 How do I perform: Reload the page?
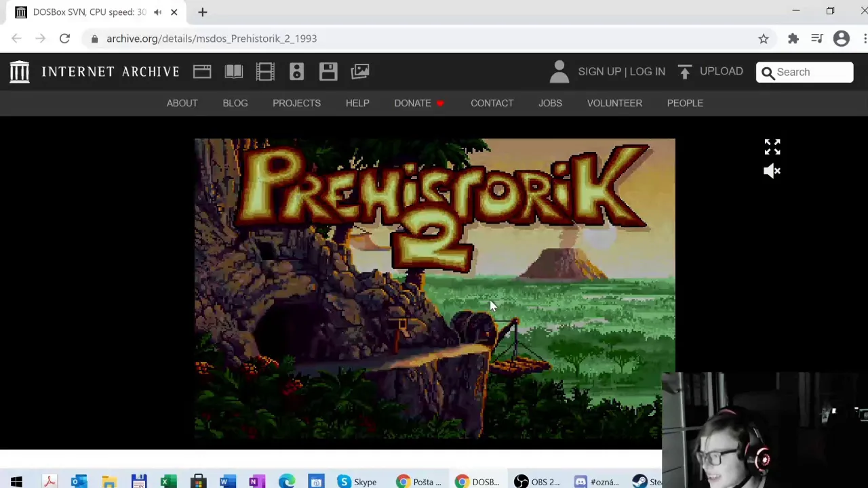pos(64,39)
